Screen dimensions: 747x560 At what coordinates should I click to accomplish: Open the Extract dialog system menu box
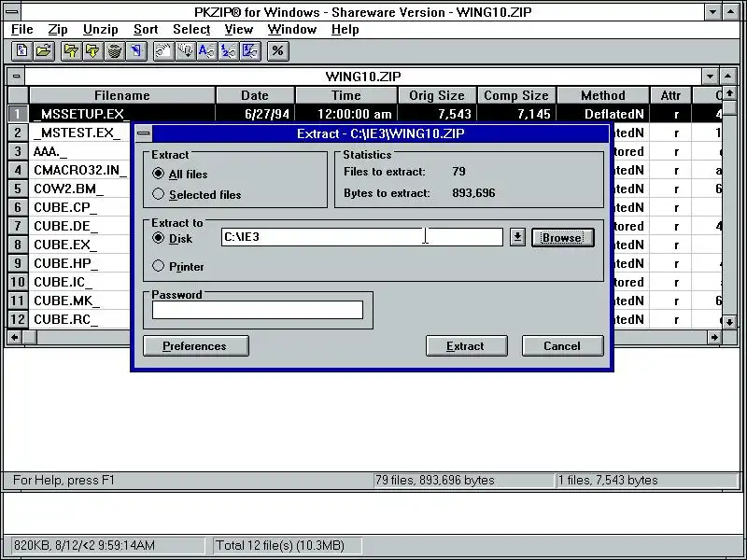coord(144,133)
